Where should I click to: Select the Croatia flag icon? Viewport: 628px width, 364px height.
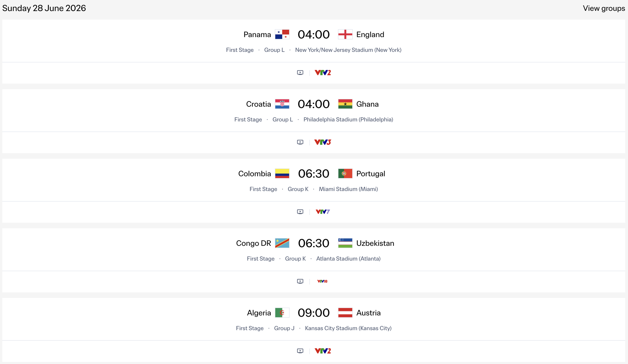(x=282, y=104)
